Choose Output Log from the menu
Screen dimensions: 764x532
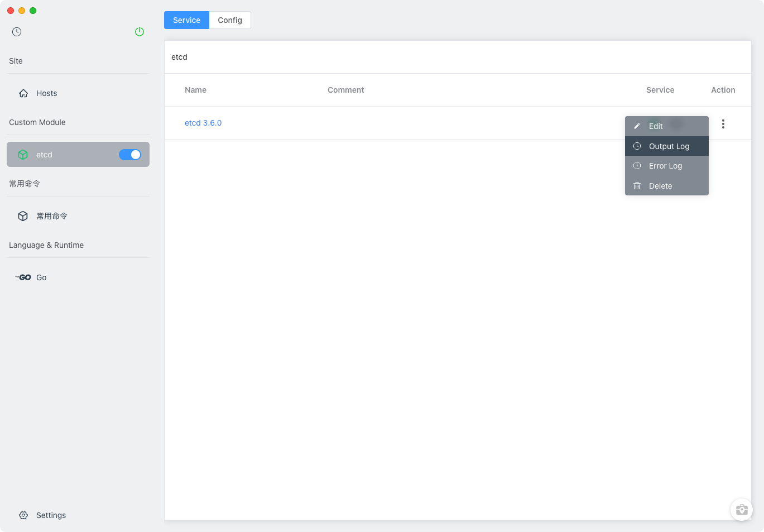[669, 146]
